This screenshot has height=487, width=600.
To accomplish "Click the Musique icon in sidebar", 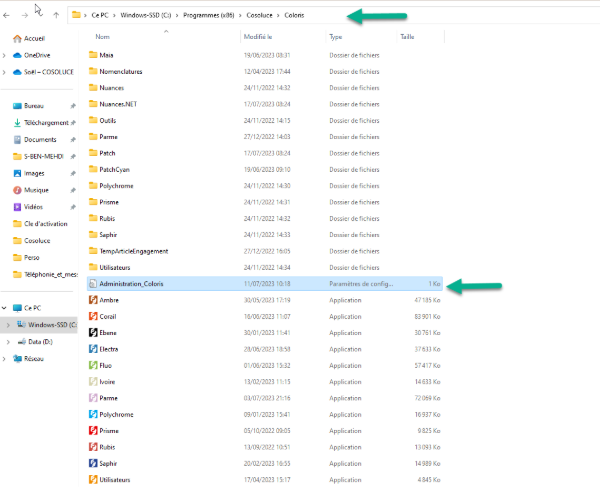I will click(x=17, y=189).
